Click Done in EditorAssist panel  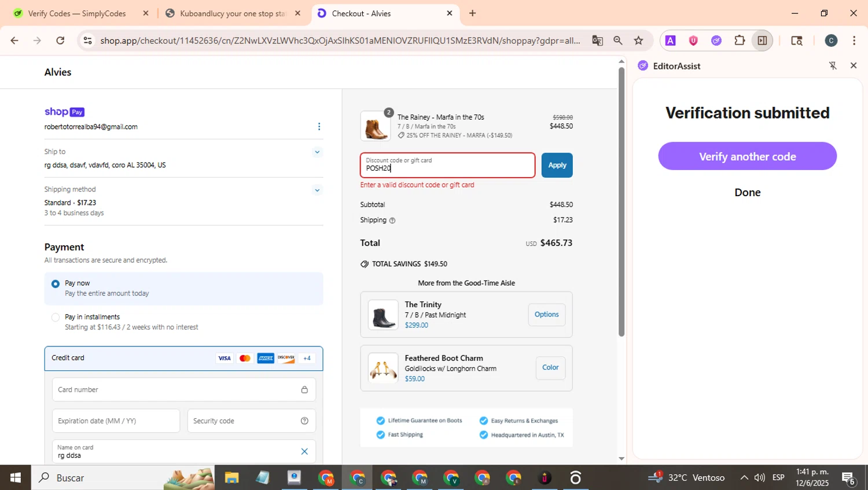(747, 193)
